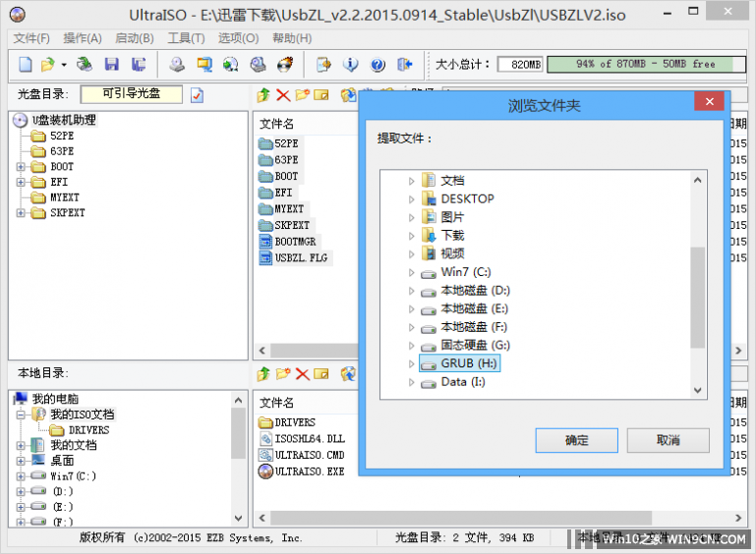Expand GRUB (H:) drive in dialog tree

tap(411, 364)
